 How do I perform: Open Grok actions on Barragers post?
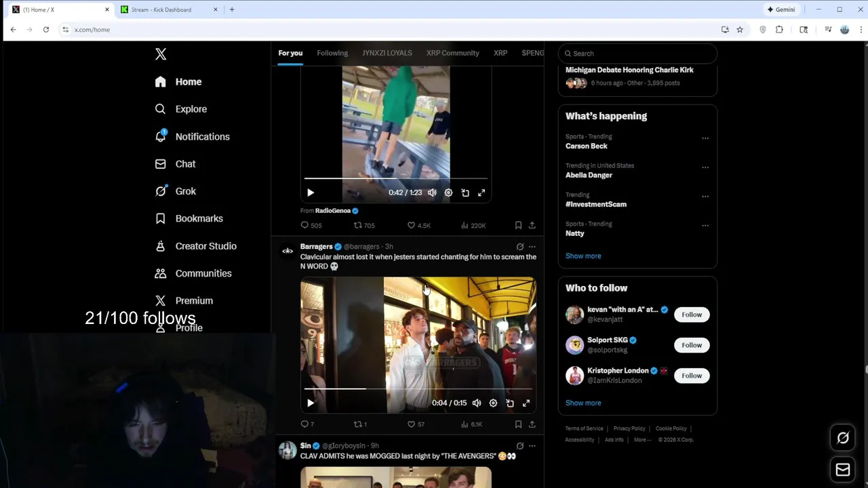pos(520,247)
